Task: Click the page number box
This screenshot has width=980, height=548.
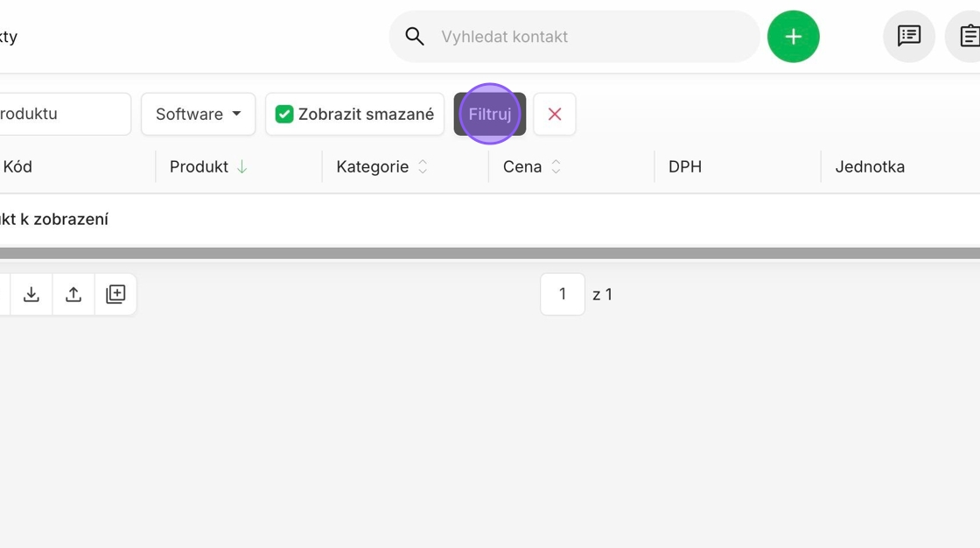Action: point(563,294)
